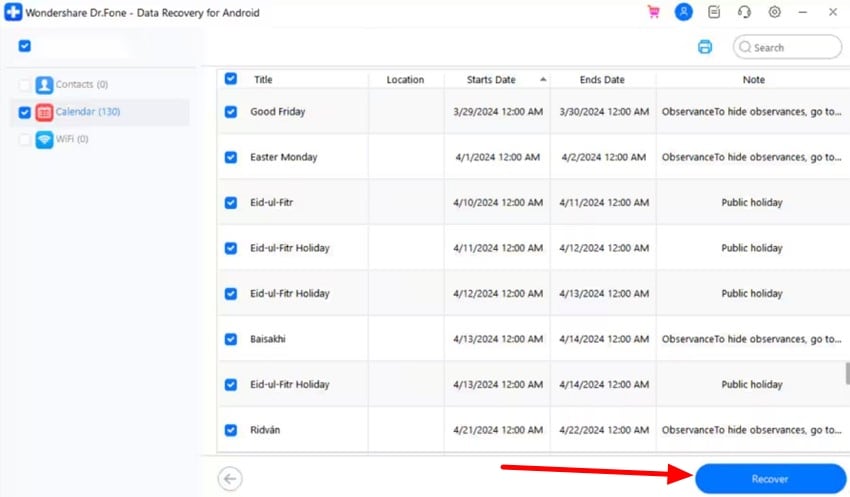Viewport: 850px width, 497px height.
Task: Click the Calendar category icon
Action: click(x=44, y=112)
